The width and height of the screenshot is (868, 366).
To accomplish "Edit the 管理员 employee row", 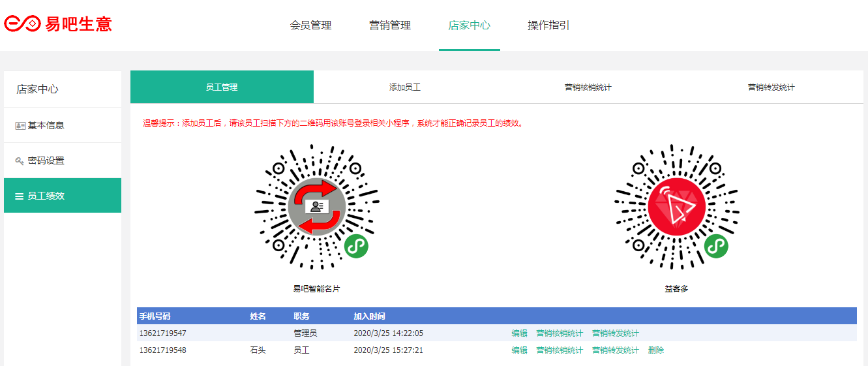I will click(519, 333).
